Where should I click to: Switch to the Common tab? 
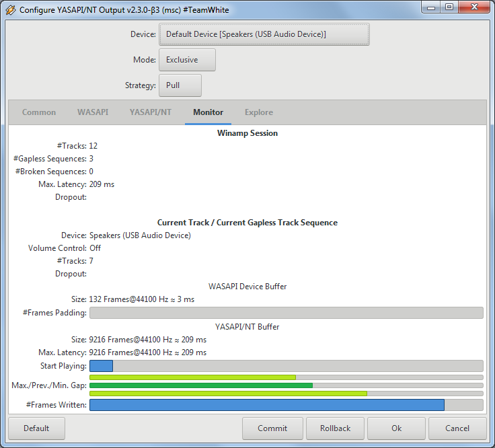[39, 112]
